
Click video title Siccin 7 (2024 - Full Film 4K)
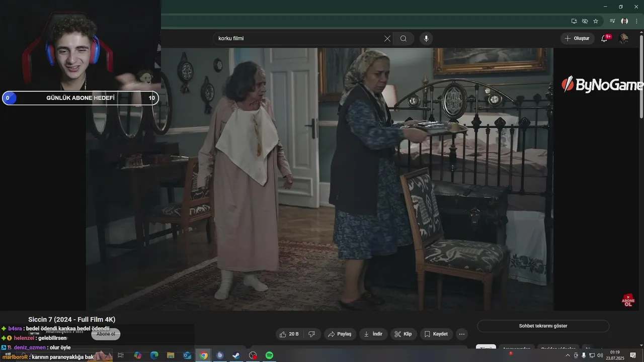pos(72,320)
